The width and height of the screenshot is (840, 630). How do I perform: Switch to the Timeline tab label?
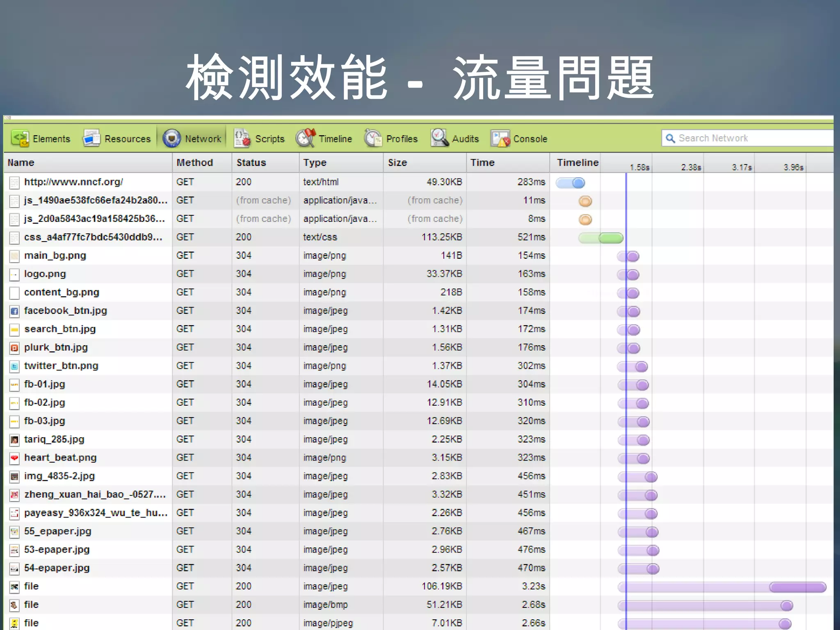(335, 139)
